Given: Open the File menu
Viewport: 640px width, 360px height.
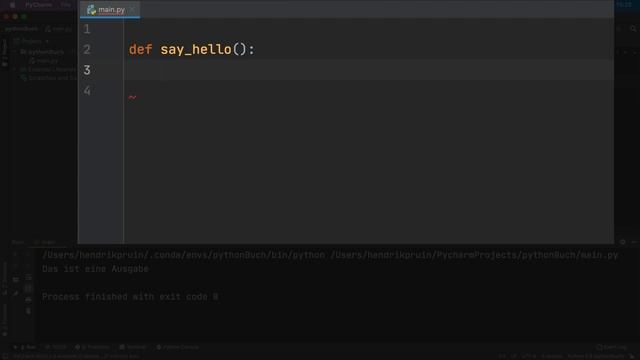Looking at the screenshot, I should click(x=66, y=5).
